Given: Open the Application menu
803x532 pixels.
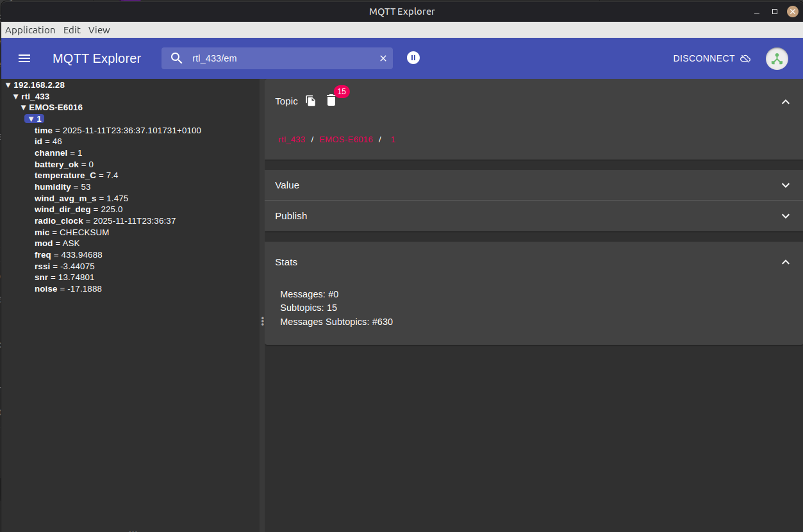Looking at the screenshot, I should (30, 30).
